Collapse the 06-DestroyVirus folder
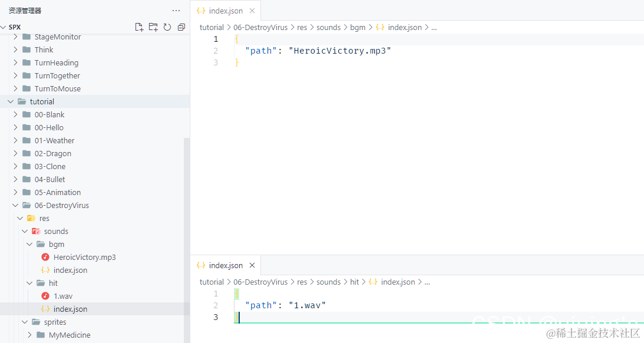This screenshot has height=343, width=644. (x=15, y=206)
